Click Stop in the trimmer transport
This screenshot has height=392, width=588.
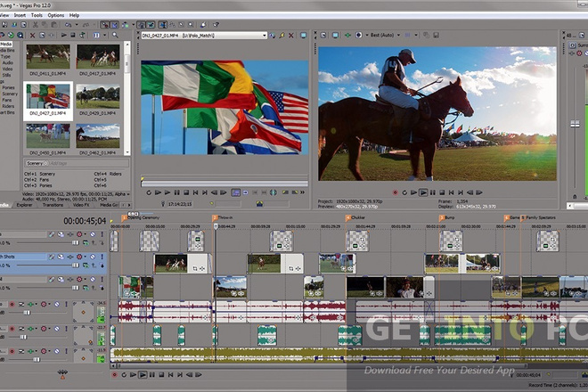(x=186, y=192)
